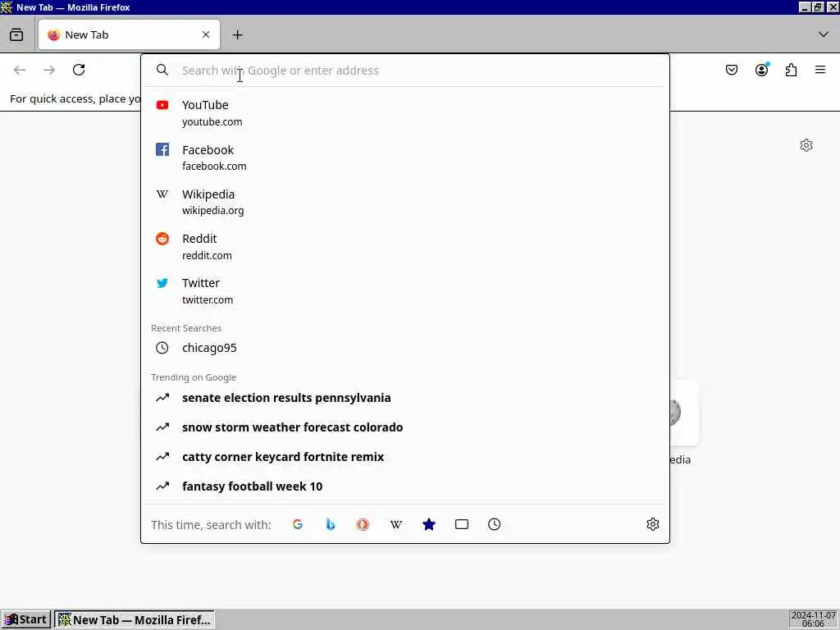Search history with clock icon
The image size is (840, 630).
tap(494, 524)
